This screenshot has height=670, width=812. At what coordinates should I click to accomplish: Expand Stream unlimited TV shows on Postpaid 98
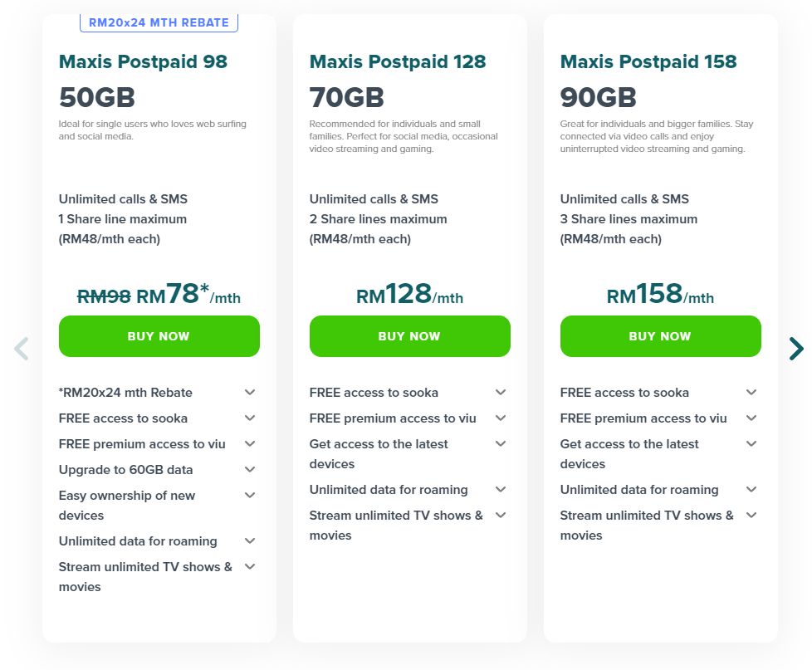pyautogui.click(x=250, y=567)
